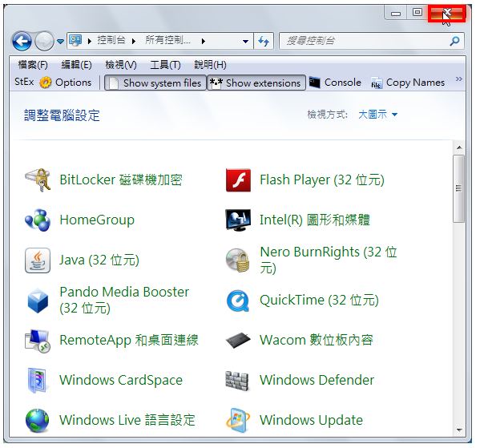Open the recent pages arrow dropdown
This screenshot has height=448, width=484.
coord(61,41)
